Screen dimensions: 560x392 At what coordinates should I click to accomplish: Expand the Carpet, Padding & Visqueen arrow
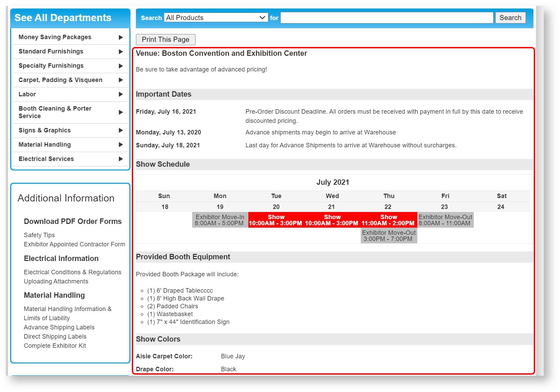(x=121, y=80)
